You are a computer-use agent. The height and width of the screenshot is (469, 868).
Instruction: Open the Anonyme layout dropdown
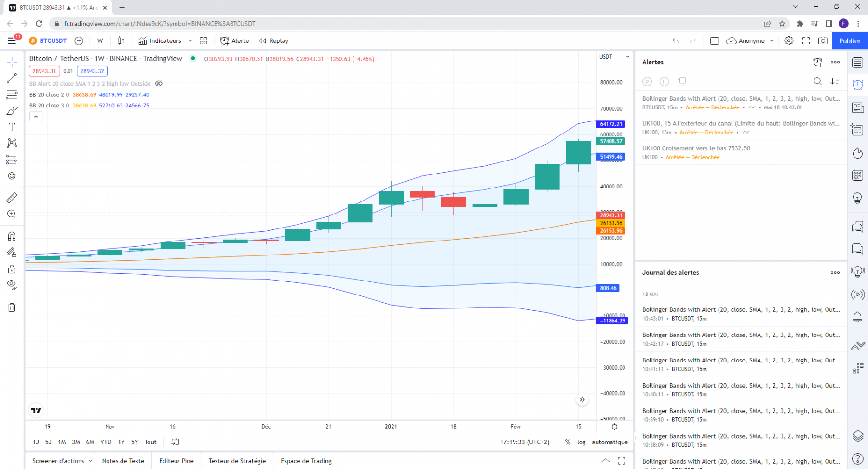(x=750, y=41)
